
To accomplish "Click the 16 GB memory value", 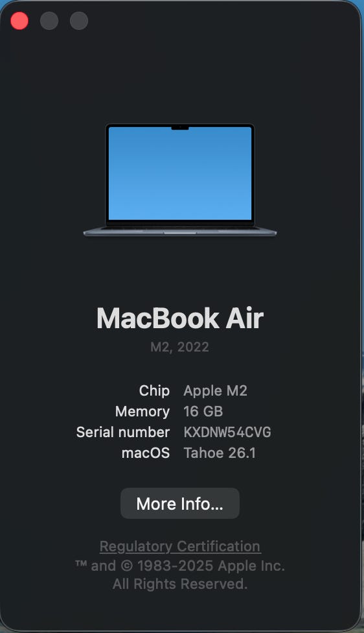I will [x=203, y=411].
